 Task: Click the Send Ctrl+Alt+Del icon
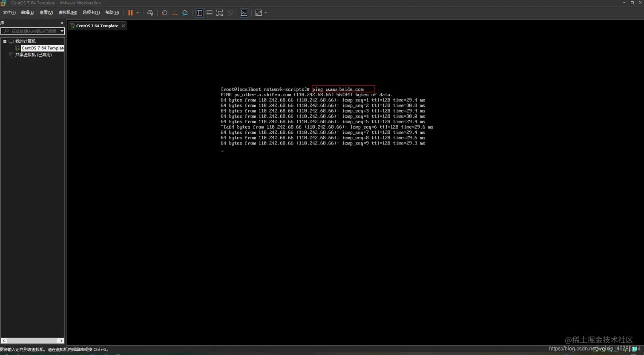point(150,13)
